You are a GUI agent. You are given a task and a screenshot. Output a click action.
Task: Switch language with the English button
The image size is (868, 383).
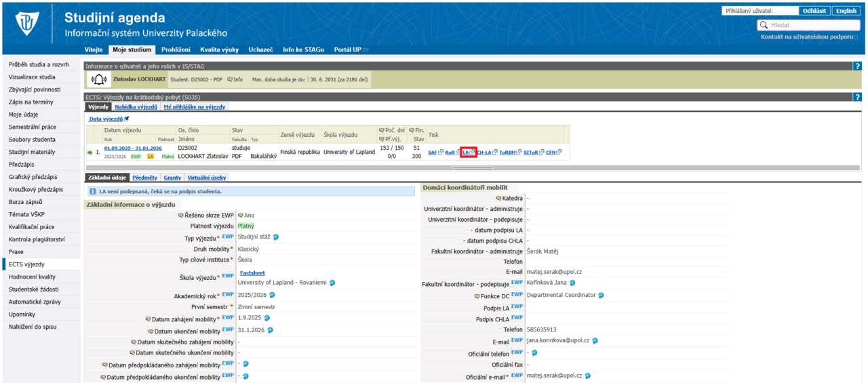tap(846, 11)
